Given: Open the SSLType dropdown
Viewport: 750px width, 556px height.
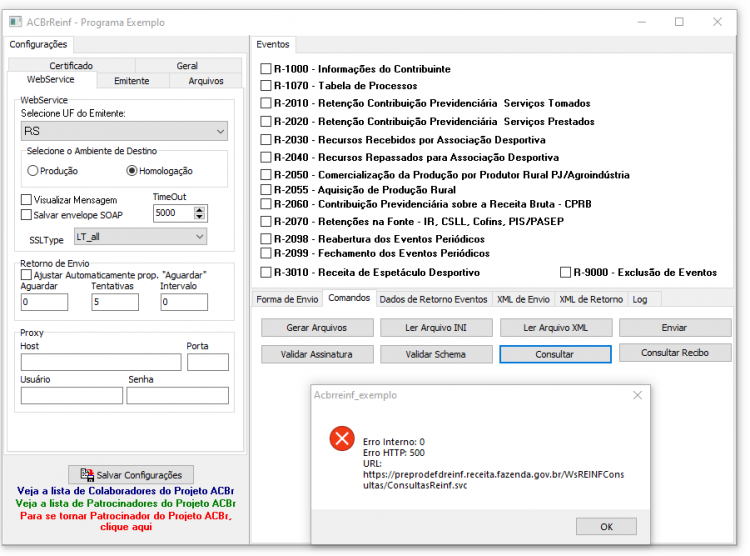Looking at the screenshot, I should [141, 236].
